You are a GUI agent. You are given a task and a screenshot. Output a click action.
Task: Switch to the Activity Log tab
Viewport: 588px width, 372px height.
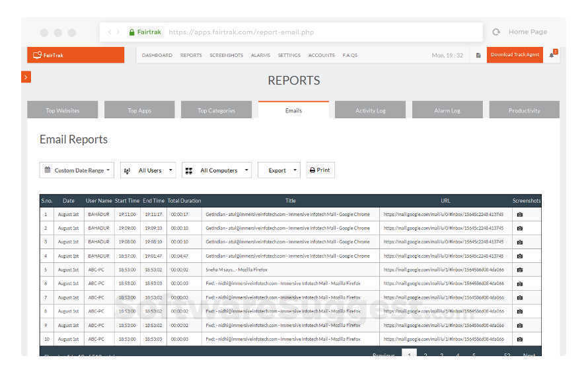(370, 110)
